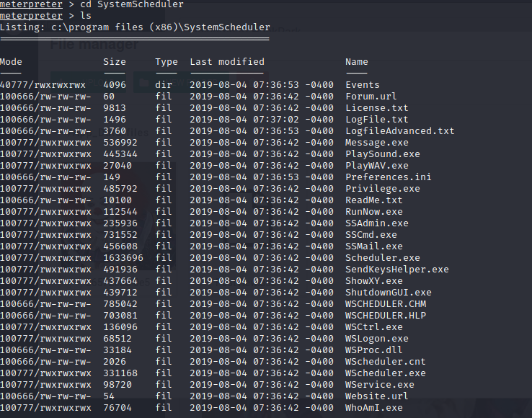Click WScheduler.cnt in the list

(386, 362)
